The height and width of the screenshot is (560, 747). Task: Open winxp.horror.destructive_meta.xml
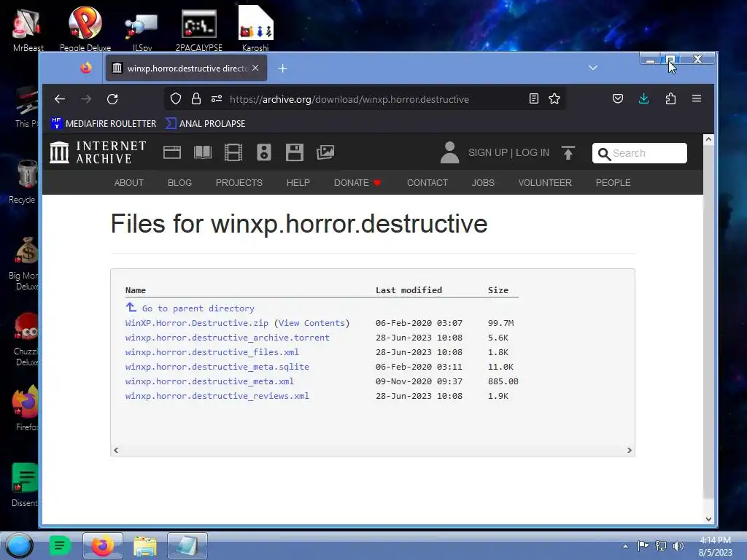coord(209,381)
